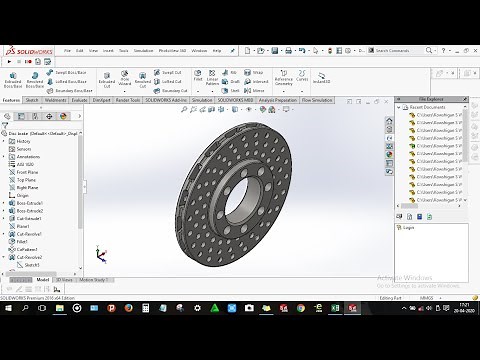This screenshot has width=480, height=360.
Task: Select the Revolved Boss/Base tool
Action: [x=35, y=80]
